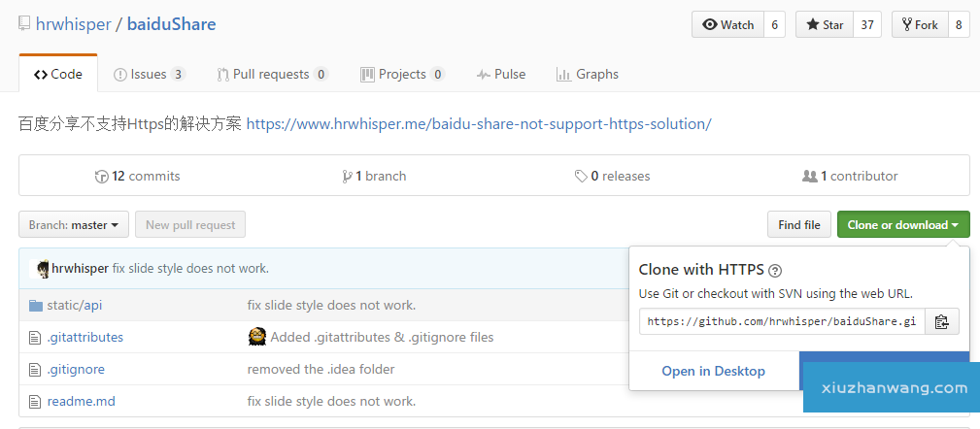980x429 pixels.
Task: Click Open in Desktop
Action: (x=713, y=371)
